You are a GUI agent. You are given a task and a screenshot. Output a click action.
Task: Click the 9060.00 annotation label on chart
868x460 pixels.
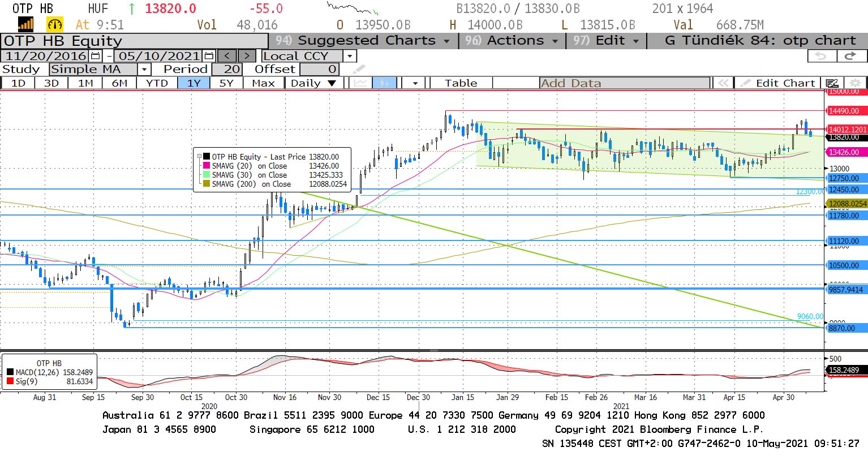click(x=810, y=317)
